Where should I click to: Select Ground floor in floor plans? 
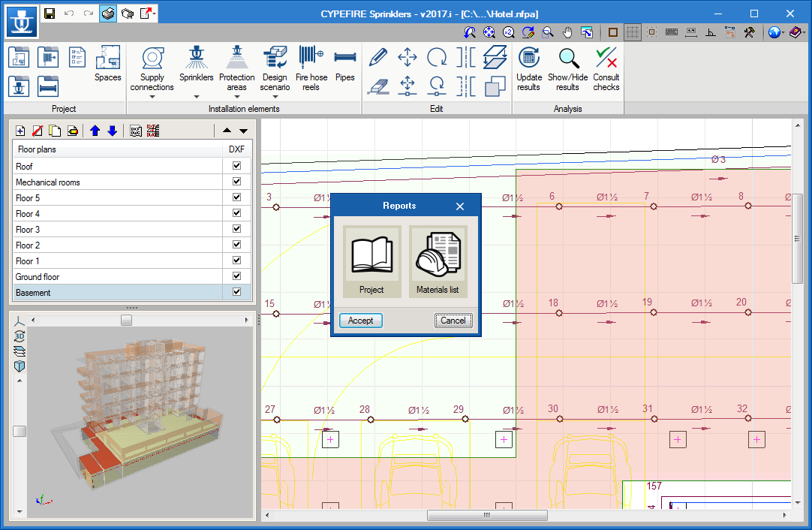pyautogui.click(x=38, y=277)
